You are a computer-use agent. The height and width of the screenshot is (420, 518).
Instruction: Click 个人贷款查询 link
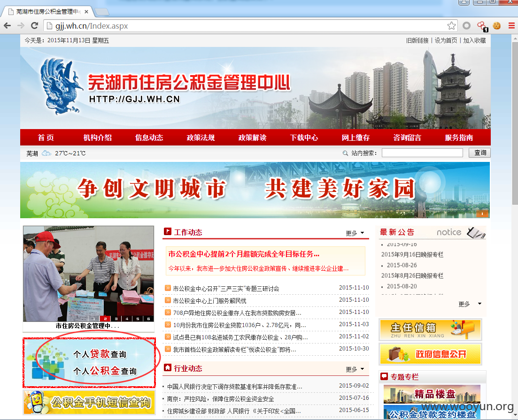coord(100,354)
